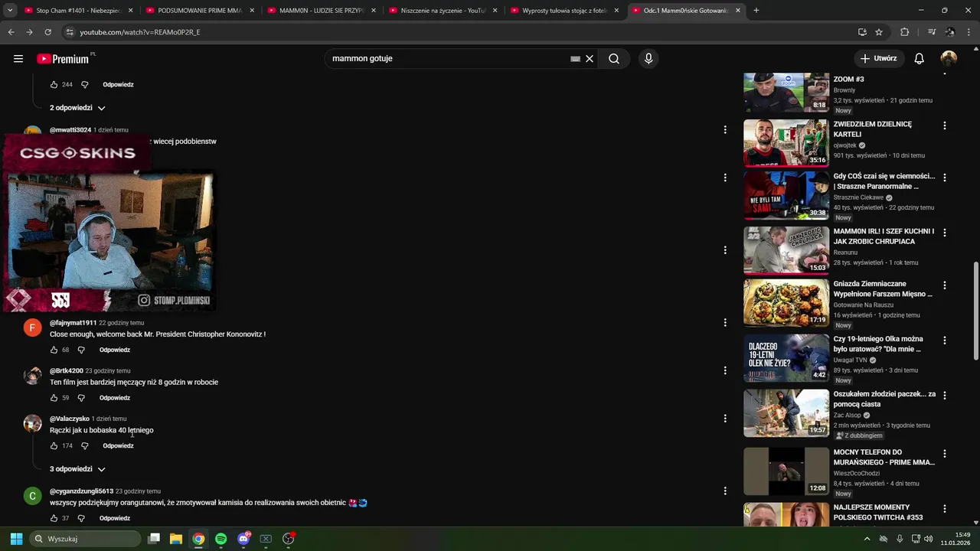980x551 pixels.
Task: Reply to the @fajnymat1911 comment
Action: tap(115, 350)
